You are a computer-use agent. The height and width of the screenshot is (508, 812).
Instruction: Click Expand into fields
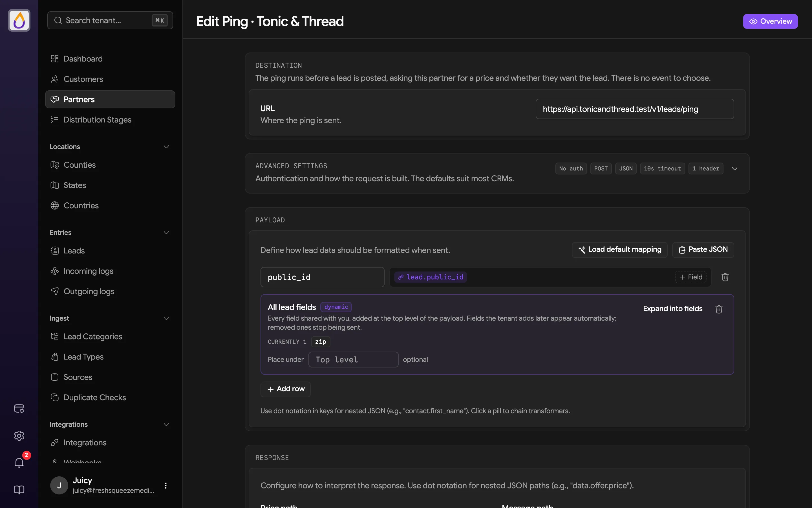click(672, 309)
